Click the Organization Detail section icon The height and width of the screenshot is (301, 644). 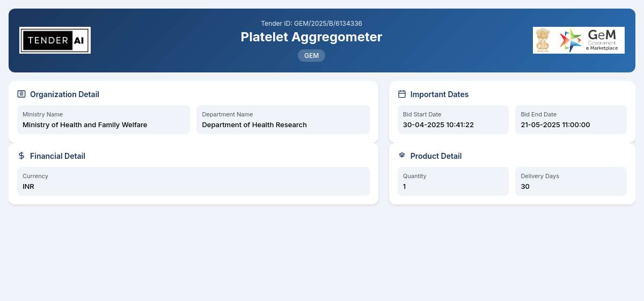coord(21,94)
